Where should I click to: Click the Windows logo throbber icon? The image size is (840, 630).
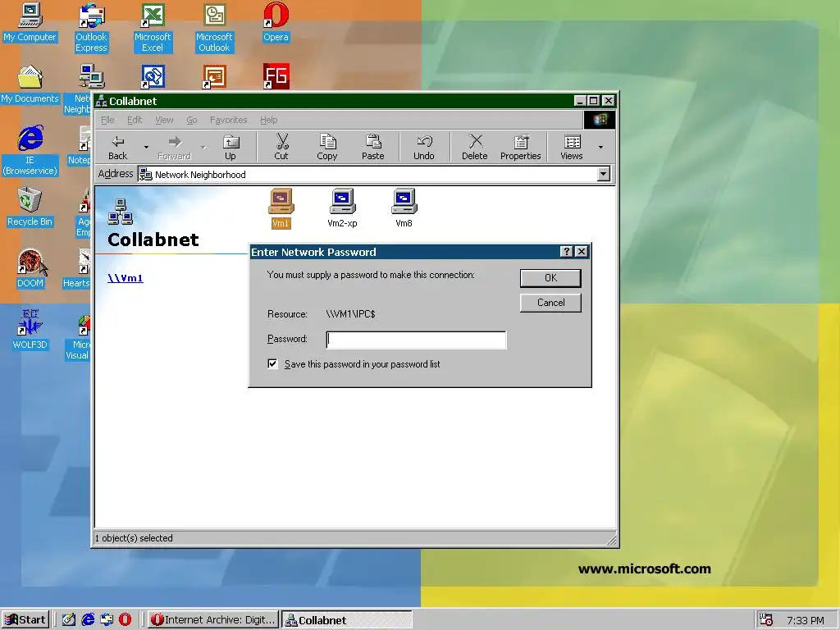(x=600, y=120)
